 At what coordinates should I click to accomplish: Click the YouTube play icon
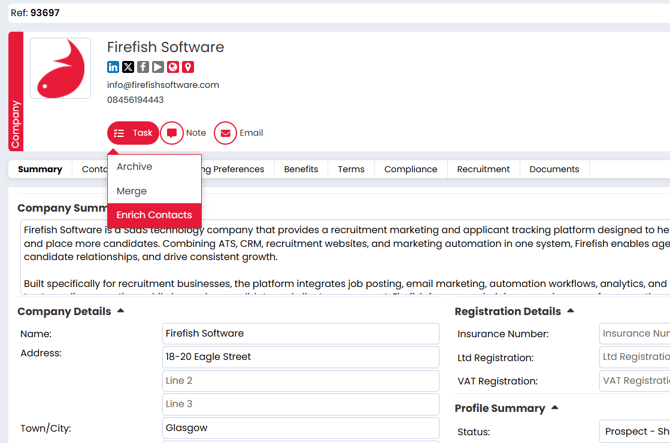[x=158, y=67]
